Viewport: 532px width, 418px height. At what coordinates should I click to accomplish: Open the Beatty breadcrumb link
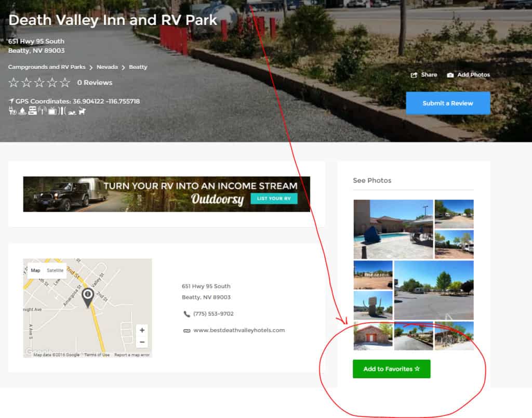coord(138,67)
